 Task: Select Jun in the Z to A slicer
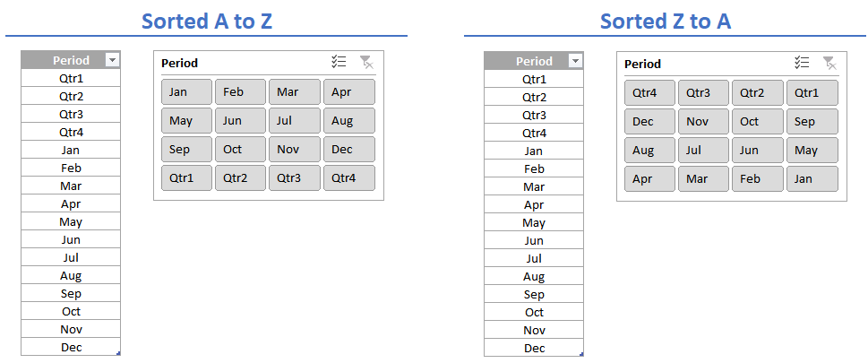pos(757,151)
